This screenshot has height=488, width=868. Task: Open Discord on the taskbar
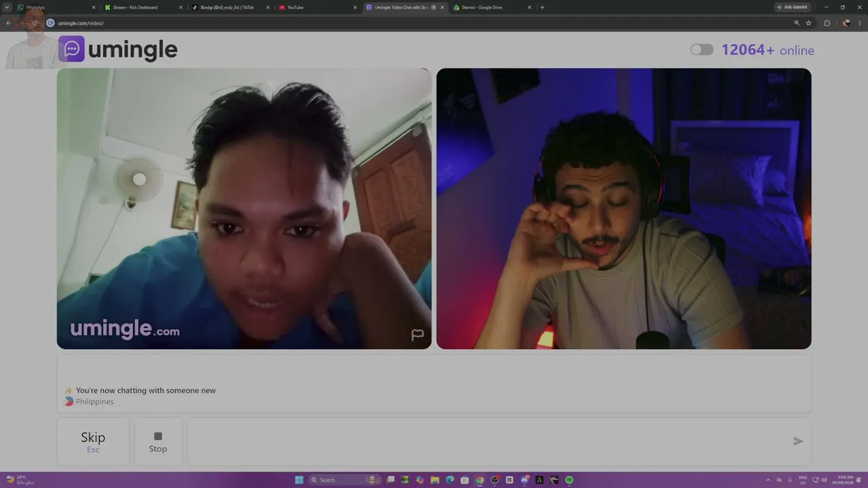524,480
